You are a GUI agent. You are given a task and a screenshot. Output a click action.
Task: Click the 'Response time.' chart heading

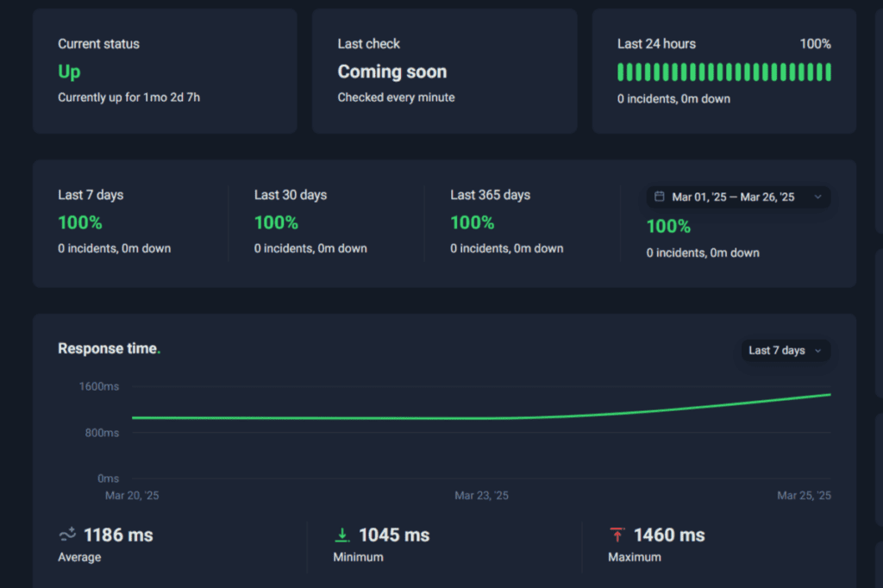[109, 348]
